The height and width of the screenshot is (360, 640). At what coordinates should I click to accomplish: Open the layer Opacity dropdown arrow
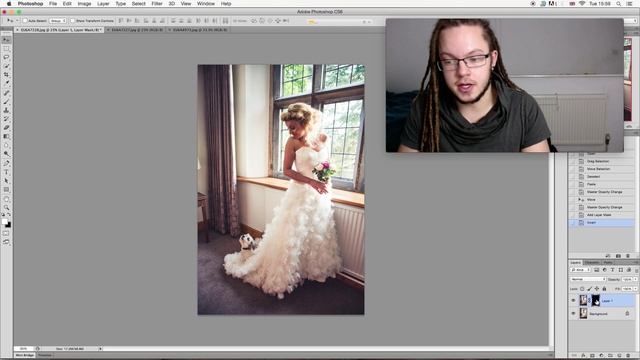(636, 279)
